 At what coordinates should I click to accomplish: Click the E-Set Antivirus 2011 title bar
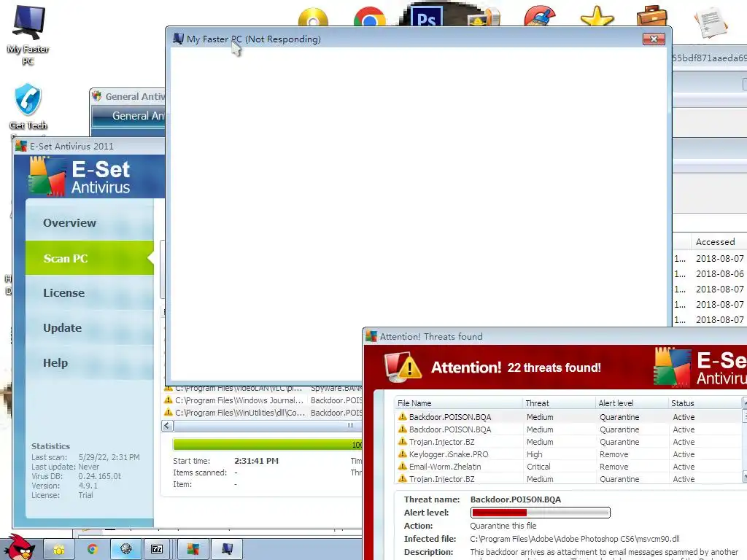90,146
